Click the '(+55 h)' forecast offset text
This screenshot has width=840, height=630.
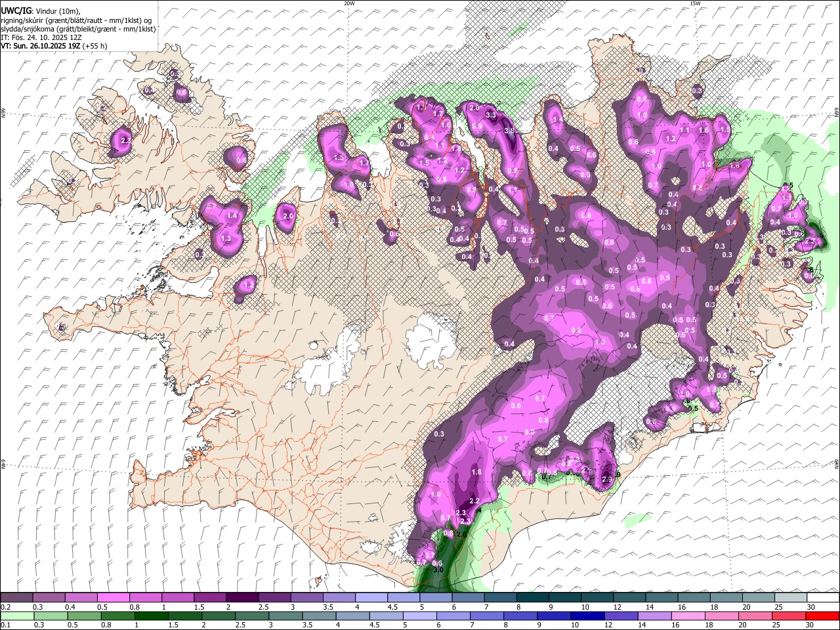(94, 46)
